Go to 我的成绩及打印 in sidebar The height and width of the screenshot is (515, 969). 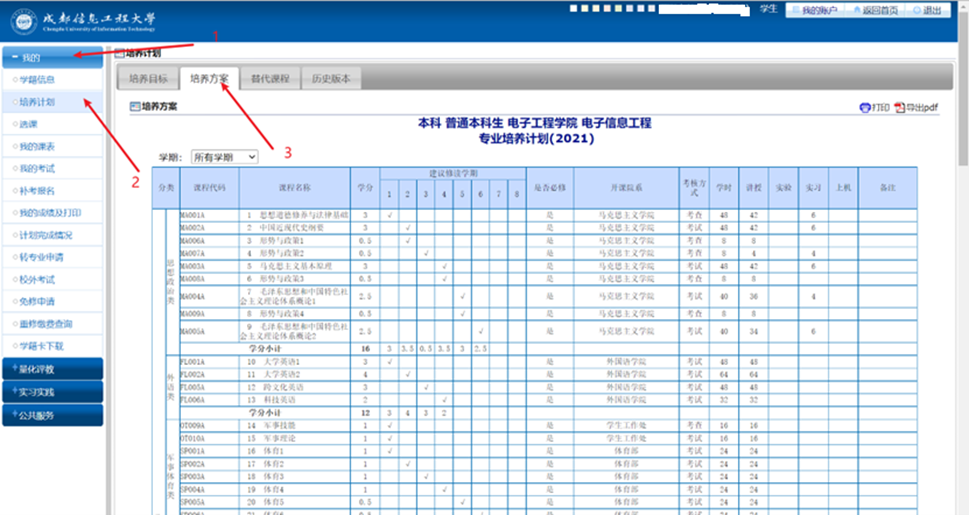click(x=46, y=213)
